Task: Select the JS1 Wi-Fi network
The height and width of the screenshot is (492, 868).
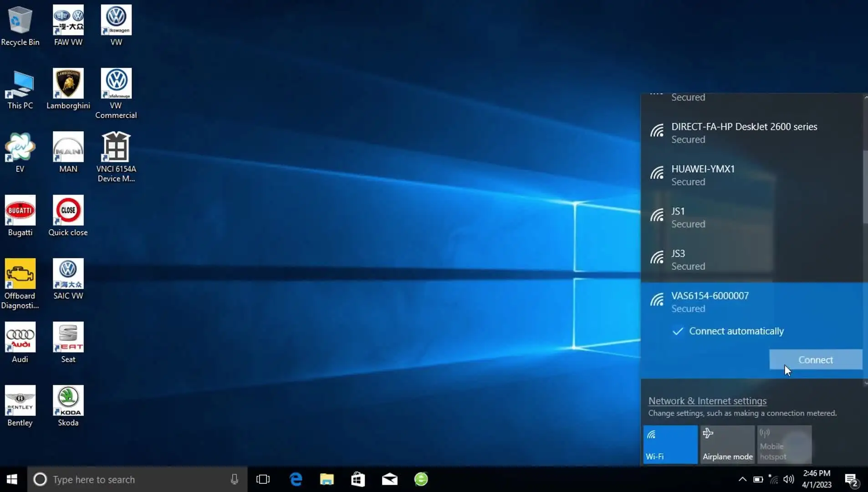Action: 751,218
